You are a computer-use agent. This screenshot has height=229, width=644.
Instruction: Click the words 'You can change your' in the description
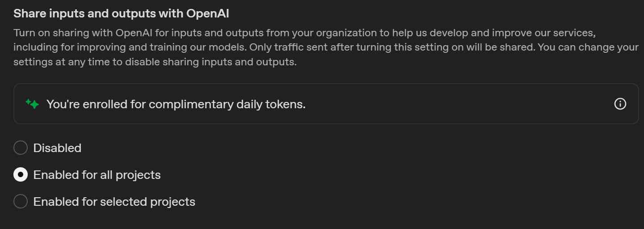tap(588, 47)
